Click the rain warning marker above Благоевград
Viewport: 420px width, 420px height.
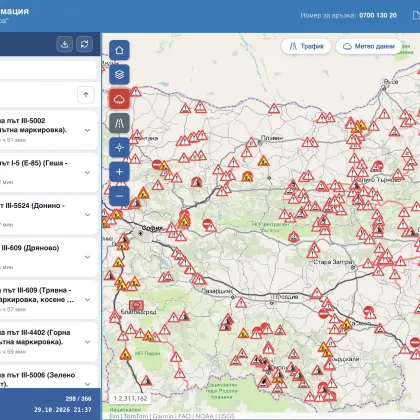tap(136, 305)
